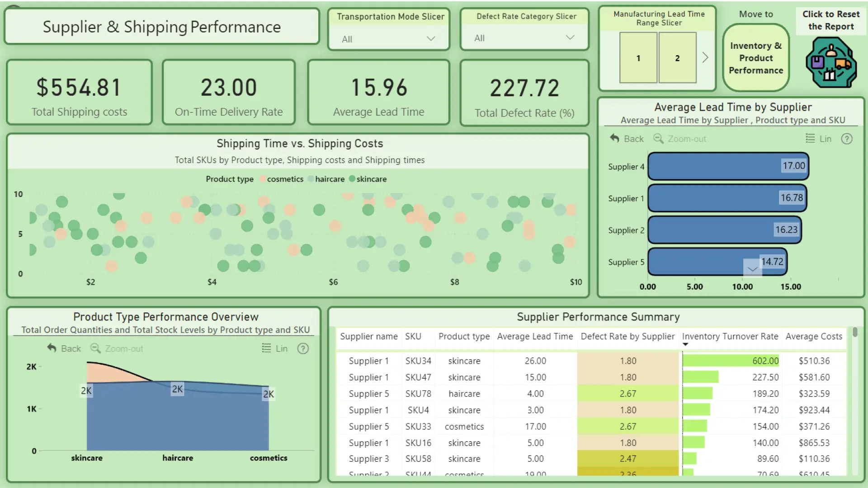Click the $510.36 average cost cell
Image resolution: width=868 pixels, height=488 pixels.
click(x=814, y=361)
